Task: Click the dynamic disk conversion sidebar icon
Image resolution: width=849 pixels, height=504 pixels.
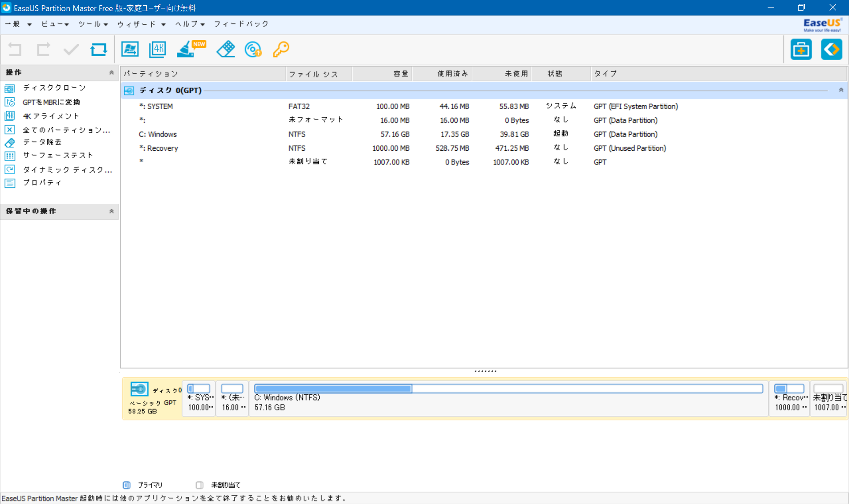Action: 10,169
